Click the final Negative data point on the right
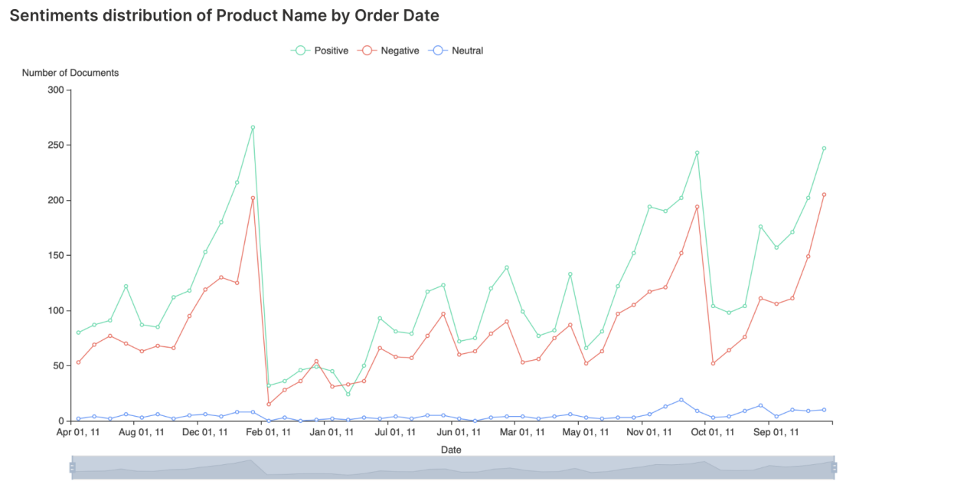Screen dimensions: 980x488 [825, 195]
